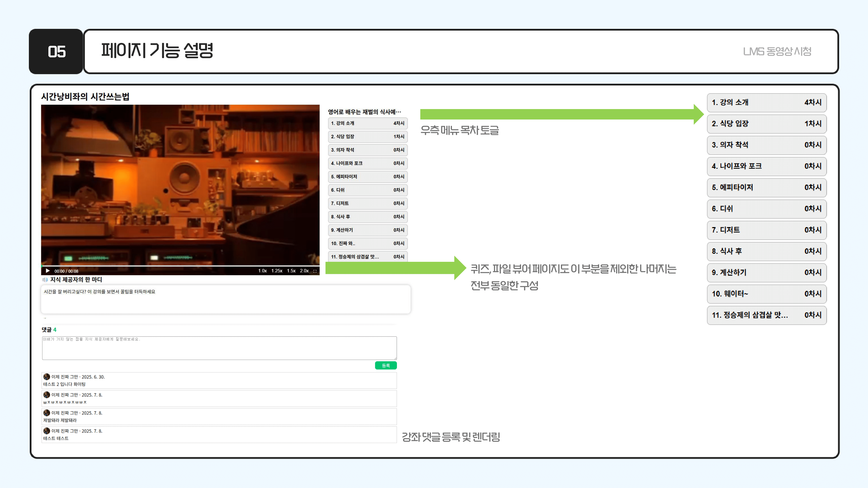Click the video thumbnail area
Screen dimensions: 868x488
180,183
